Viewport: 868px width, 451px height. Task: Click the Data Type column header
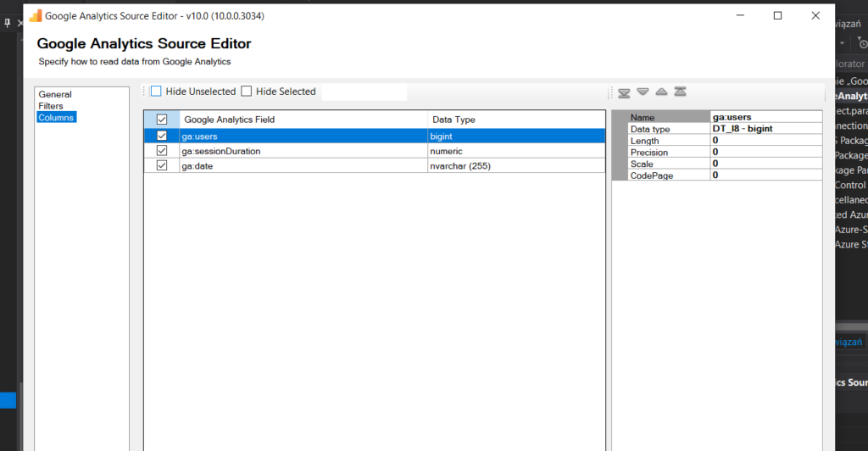[516, 120]
